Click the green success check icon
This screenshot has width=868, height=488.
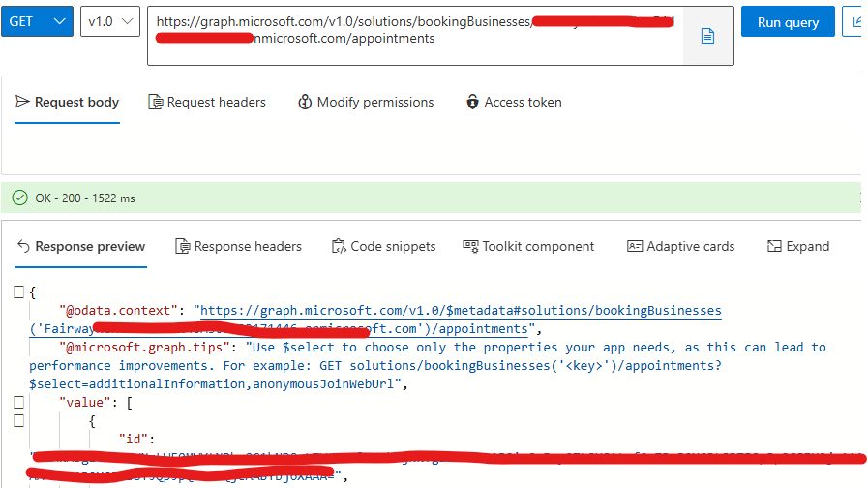[x=20, y=198]
